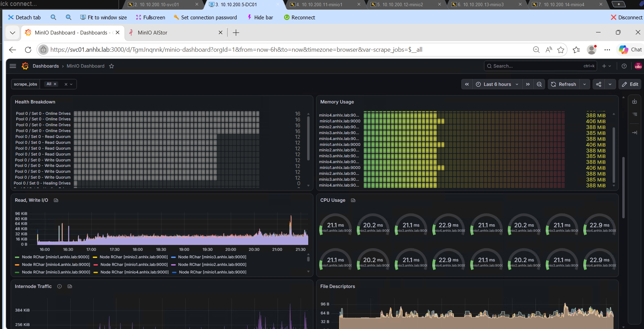Open the dashboard outline icon in sidebar
Screen dimensions: 644x329
[635, 114]
